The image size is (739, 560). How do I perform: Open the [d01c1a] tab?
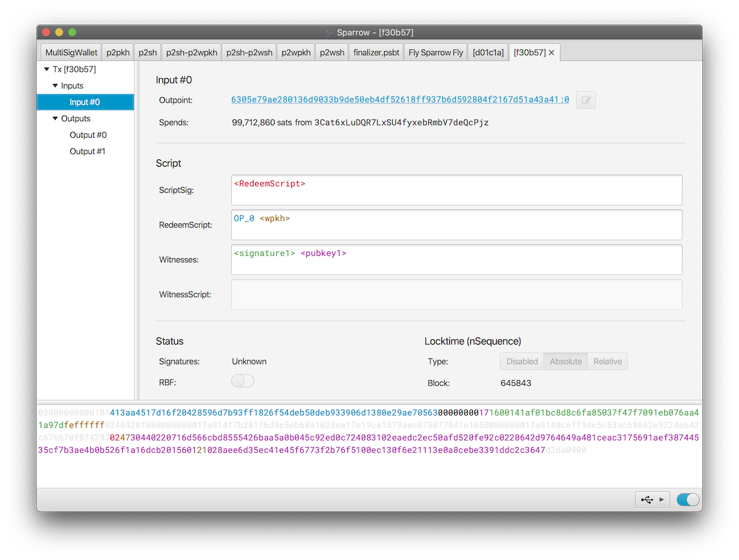point(488,52)
